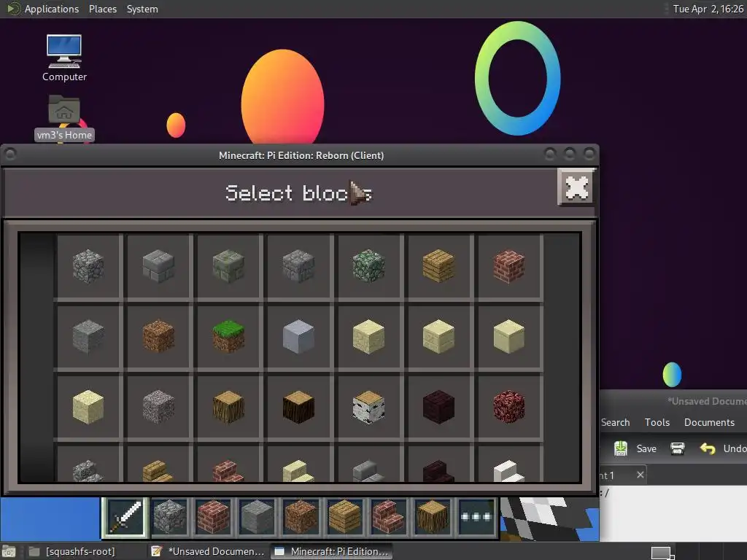
Task: Click the Minecraft window title bar
Action: (x=300, y=155)
